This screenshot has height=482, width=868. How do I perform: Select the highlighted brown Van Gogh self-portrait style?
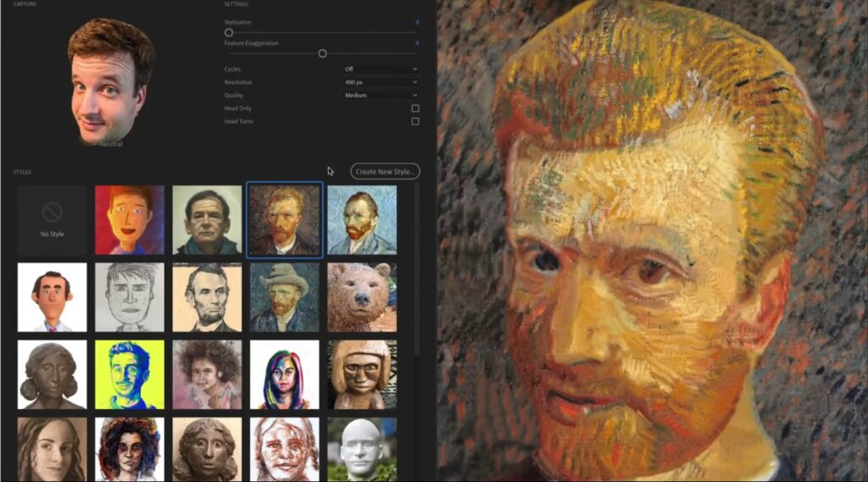tap(285, 219)
